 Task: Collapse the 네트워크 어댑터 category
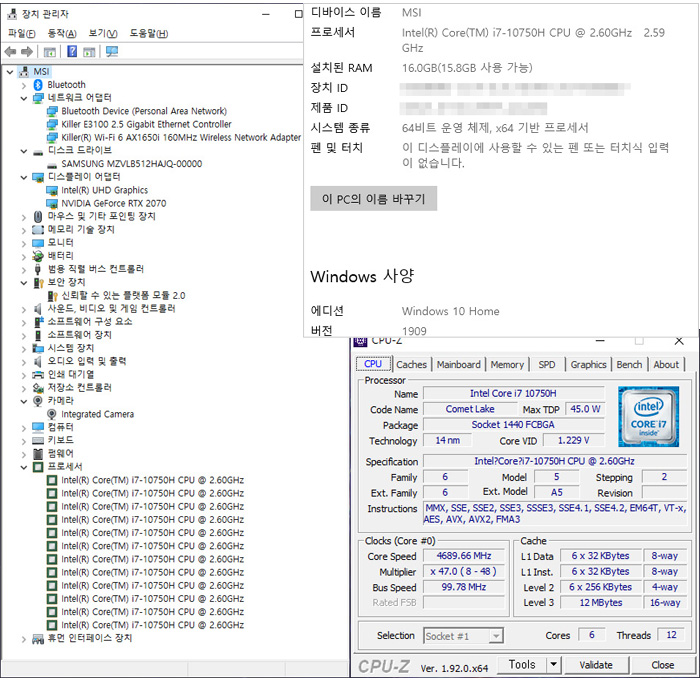24,98
